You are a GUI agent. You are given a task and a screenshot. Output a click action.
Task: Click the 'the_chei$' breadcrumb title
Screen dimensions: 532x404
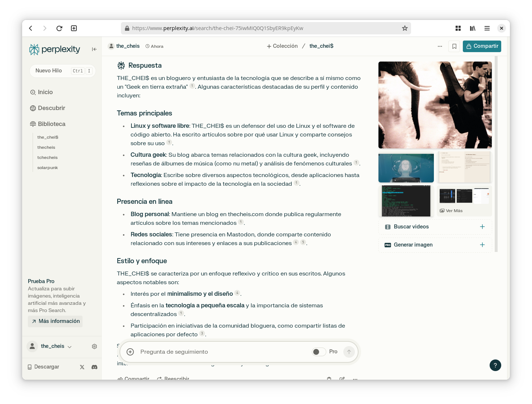(x=321, y=46)
